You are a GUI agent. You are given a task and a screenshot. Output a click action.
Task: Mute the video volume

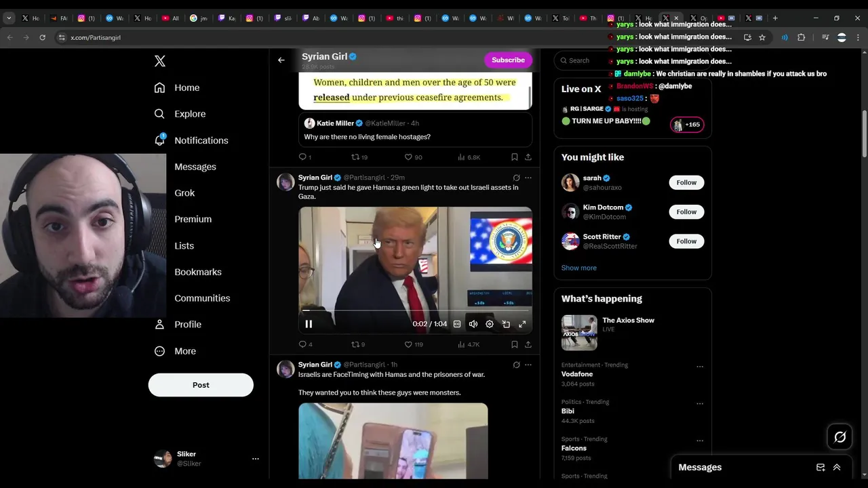click(x=473, y=324)
